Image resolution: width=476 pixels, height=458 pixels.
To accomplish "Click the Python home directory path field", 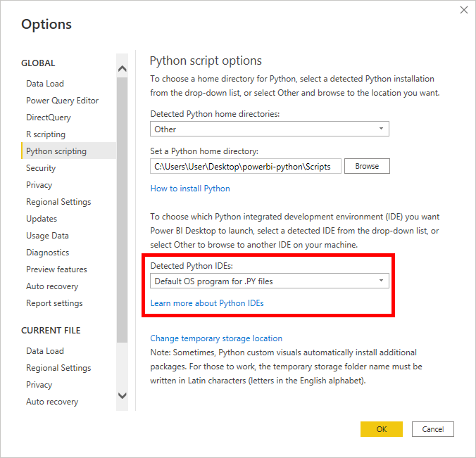I will [x=246, y=166].
